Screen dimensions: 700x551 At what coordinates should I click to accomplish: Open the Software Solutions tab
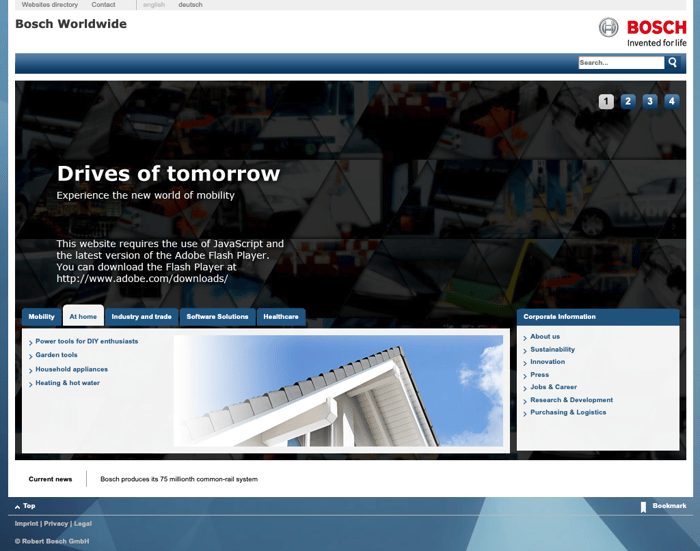point(217,317)
